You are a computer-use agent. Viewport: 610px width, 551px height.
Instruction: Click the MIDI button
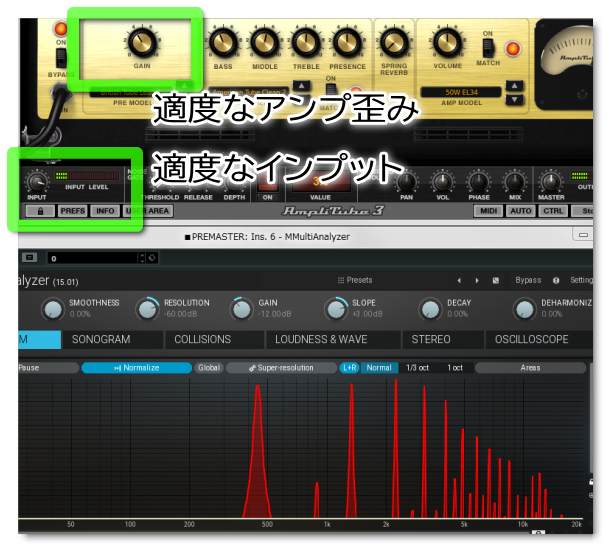(488, 211)
